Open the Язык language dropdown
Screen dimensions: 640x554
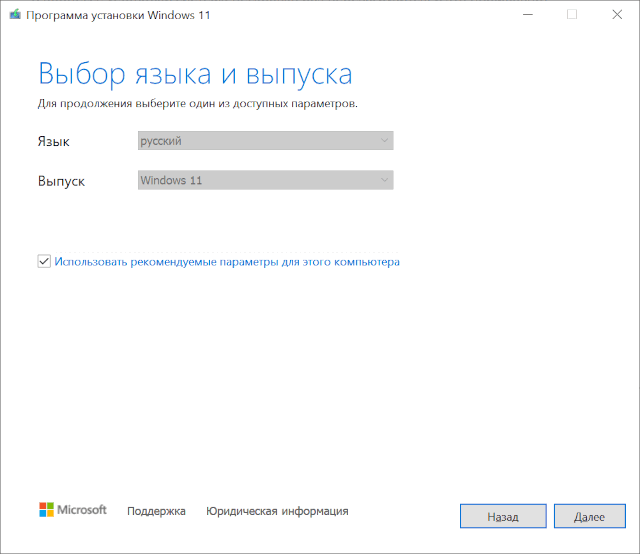pos(266,140)
